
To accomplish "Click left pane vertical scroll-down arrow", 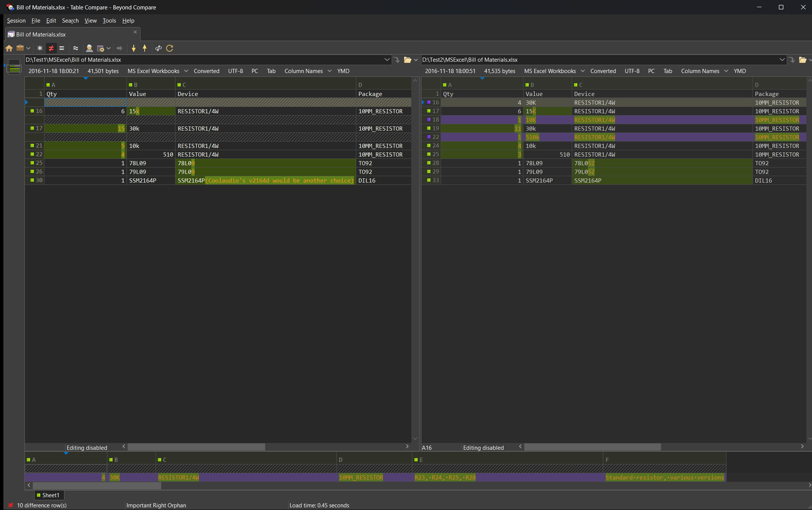I will coord(415,438).
